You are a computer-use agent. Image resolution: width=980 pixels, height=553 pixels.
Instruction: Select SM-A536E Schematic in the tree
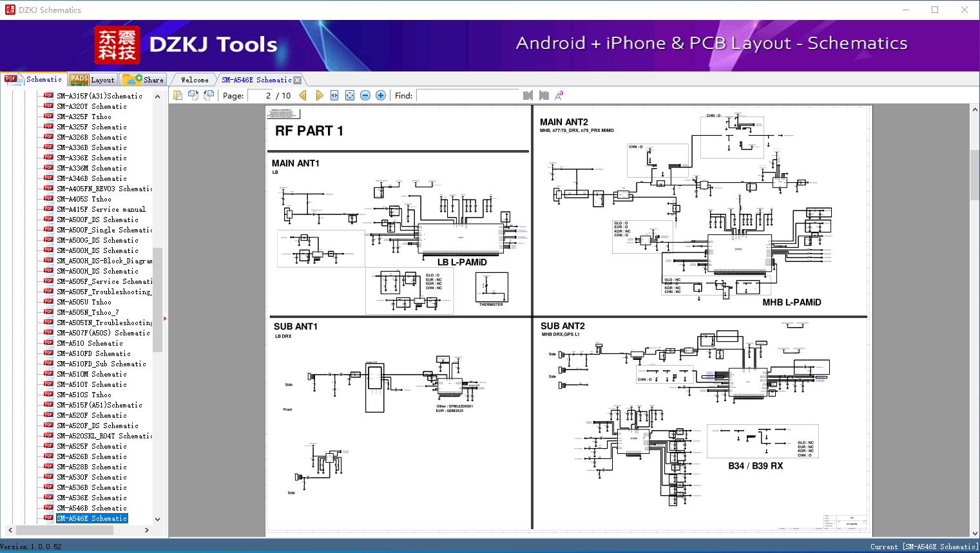pyautogui.click(x=91, y=498)
